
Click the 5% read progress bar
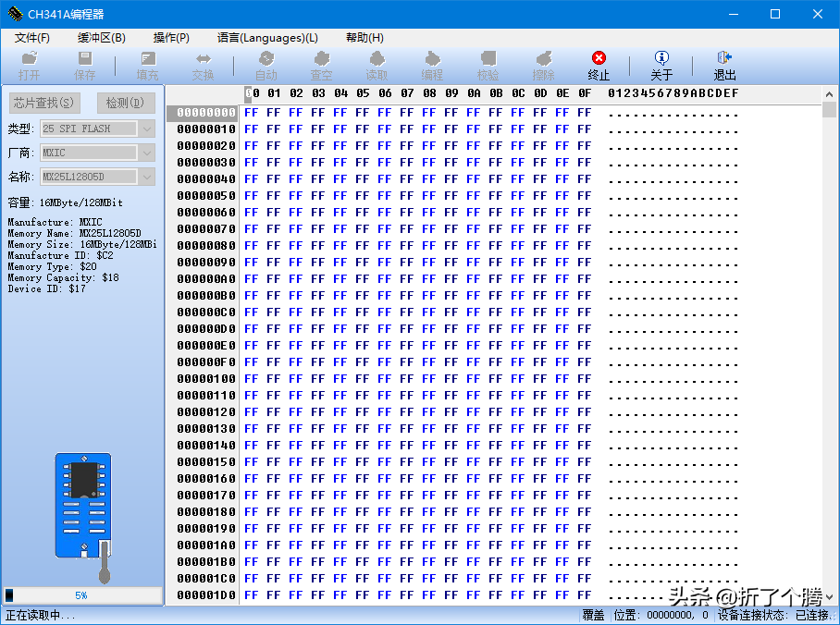click(82, 595)
